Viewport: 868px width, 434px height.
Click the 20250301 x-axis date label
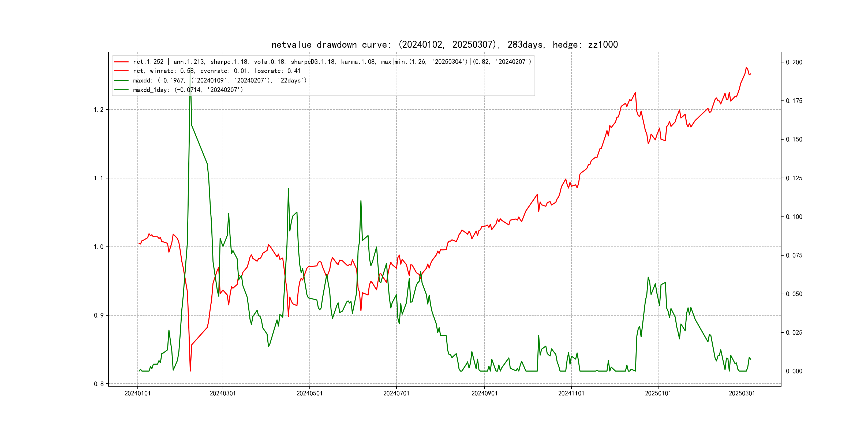(x=742, y=393)
